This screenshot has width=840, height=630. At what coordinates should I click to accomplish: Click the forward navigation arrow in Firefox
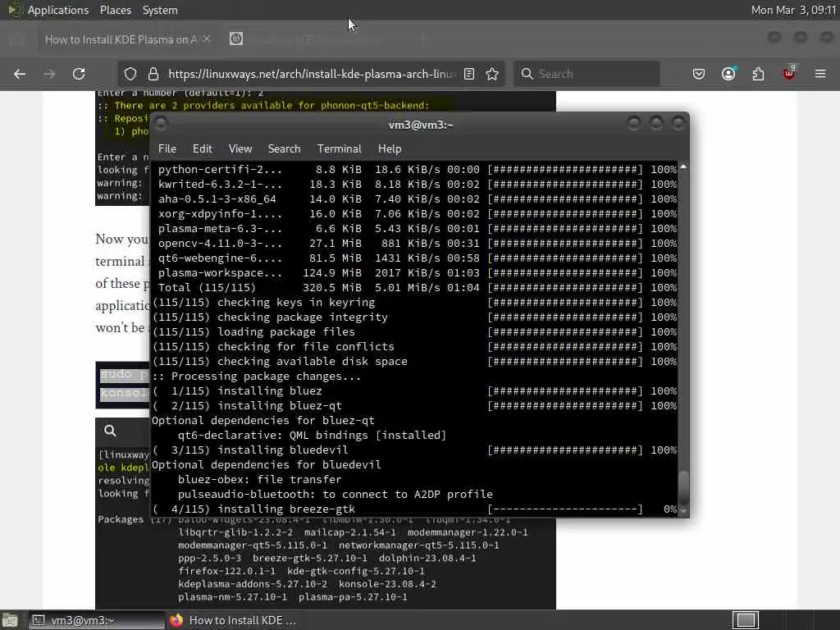click(49, 74)
